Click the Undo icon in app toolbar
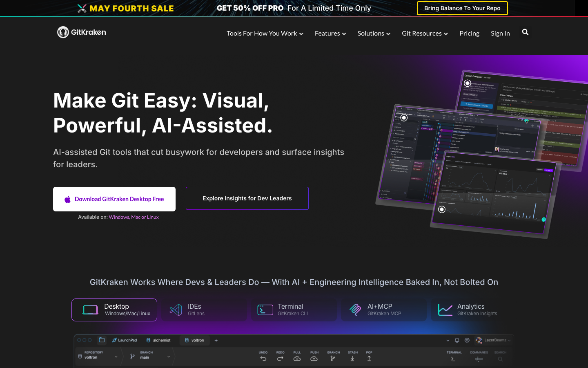Screen dimensions: 588x368 [x=263, y=359]
